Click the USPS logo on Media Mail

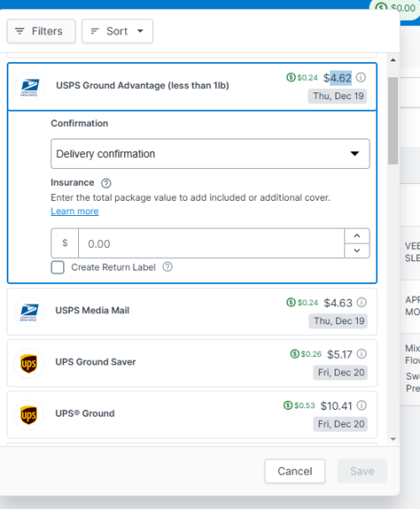coord(29,312)
